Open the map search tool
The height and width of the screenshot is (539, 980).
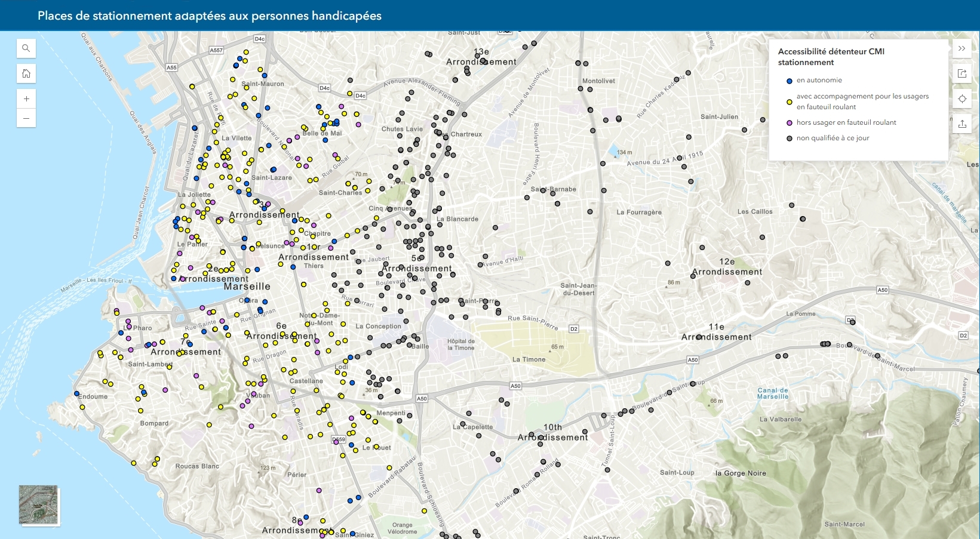(26, 48)
